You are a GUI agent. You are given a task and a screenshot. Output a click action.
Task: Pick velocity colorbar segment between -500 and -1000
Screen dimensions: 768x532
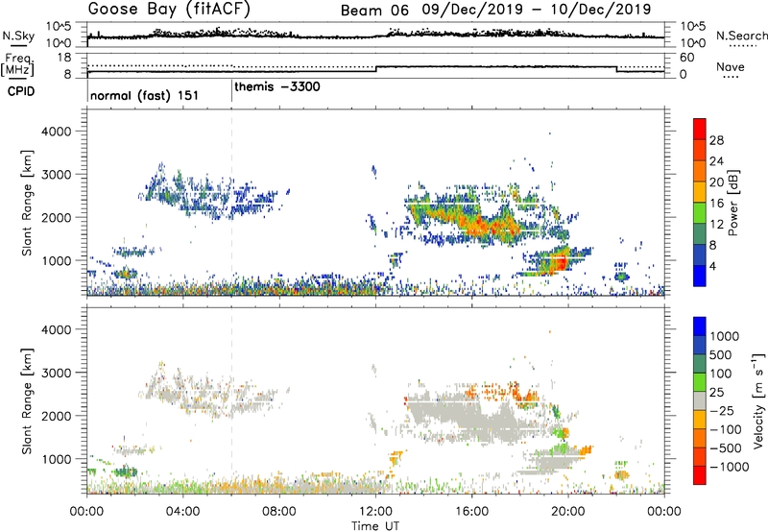(700, 456)
